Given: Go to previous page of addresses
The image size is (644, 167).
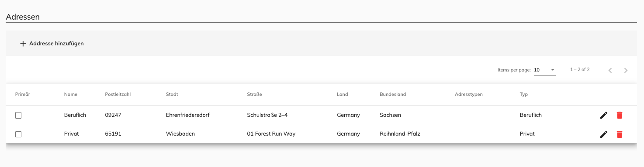Looking at the screenshot, I should pyautogui.click(x=610, y=70).
